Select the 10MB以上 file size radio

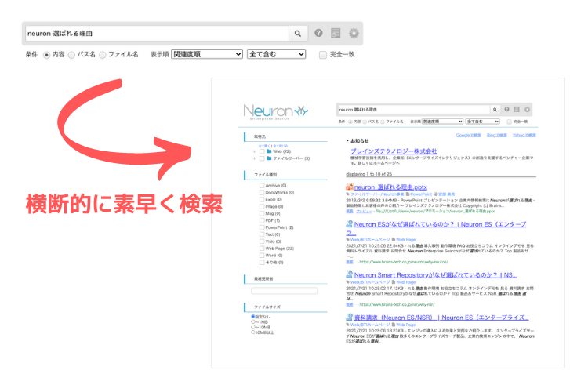click(253, 332)
